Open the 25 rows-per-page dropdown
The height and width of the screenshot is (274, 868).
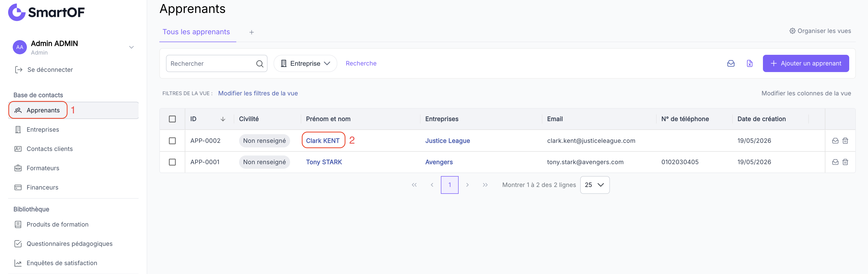pos(594,185)
